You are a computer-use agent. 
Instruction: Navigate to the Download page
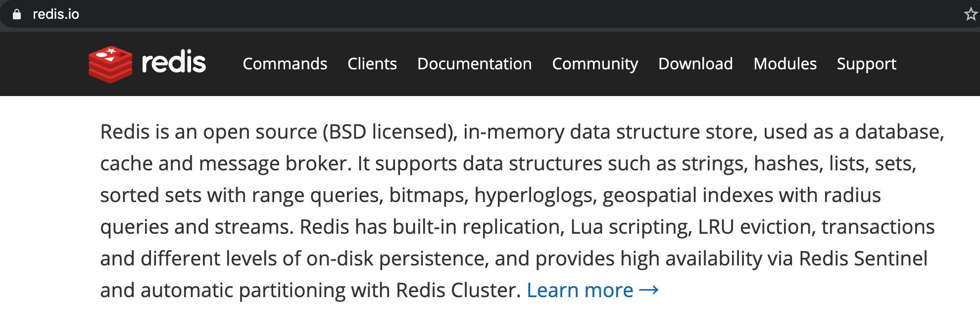pyautogui.click(x=695, y=64)
